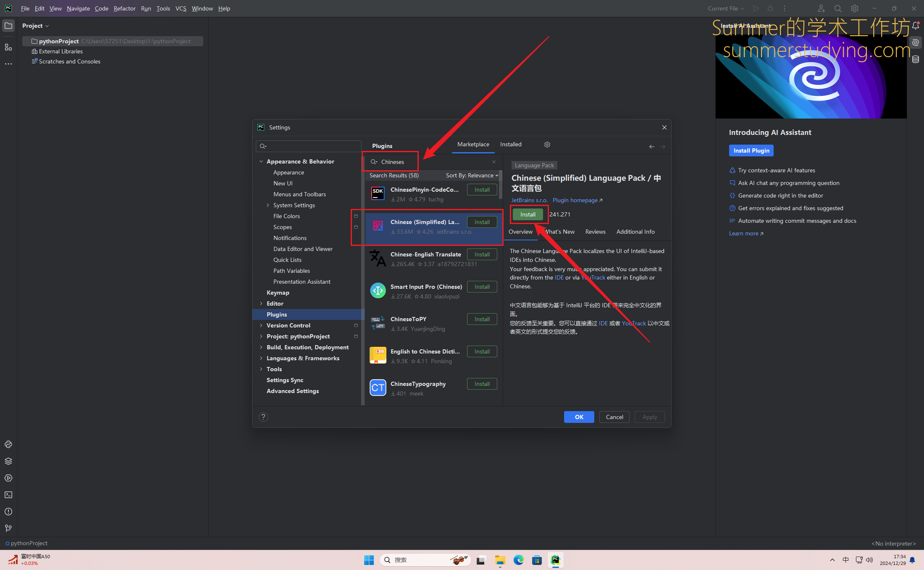Open the Plugin homepage link

577,200
